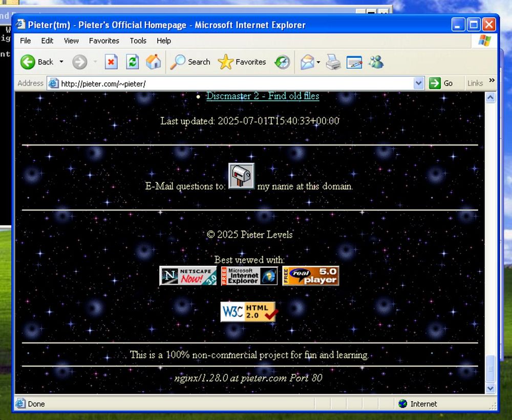
Task: Open the Favorites menu
Action: tap(104, 41)
